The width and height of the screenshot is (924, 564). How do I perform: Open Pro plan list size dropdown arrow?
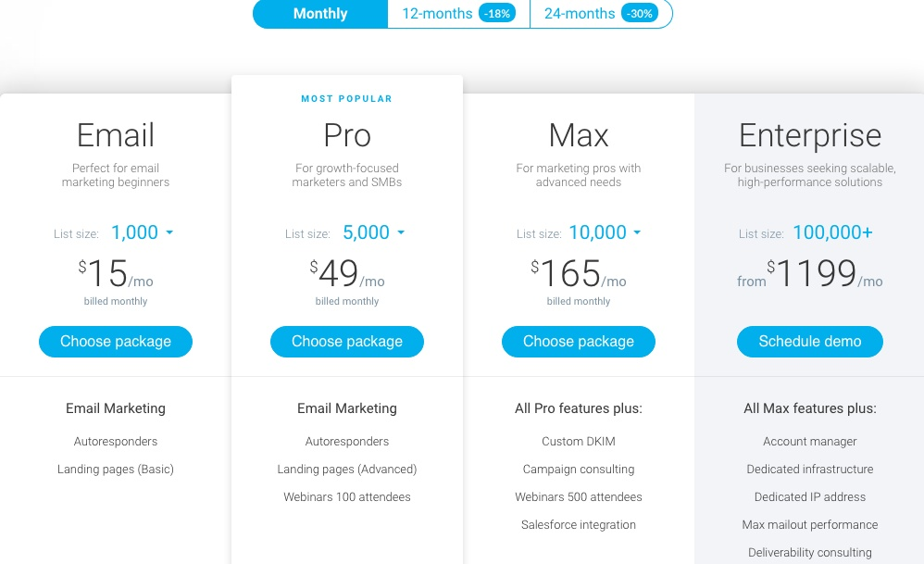tap(401, 232)
